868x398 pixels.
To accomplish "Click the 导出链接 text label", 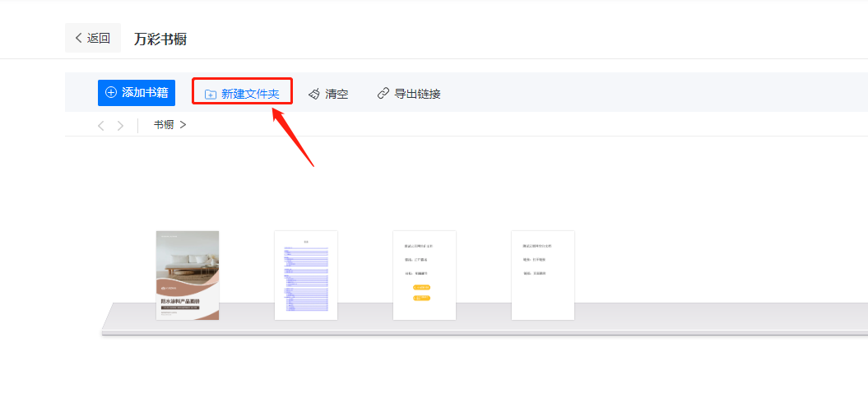I will 417,94.
